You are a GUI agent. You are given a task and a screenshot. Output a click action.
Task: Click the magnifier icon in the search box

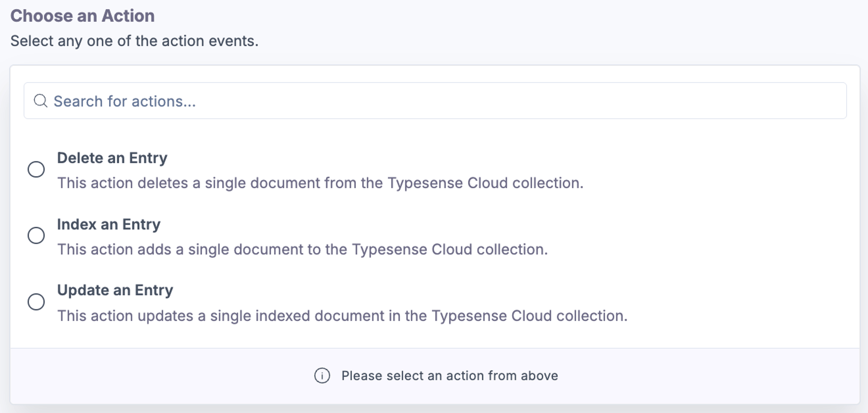pos(41,101)
